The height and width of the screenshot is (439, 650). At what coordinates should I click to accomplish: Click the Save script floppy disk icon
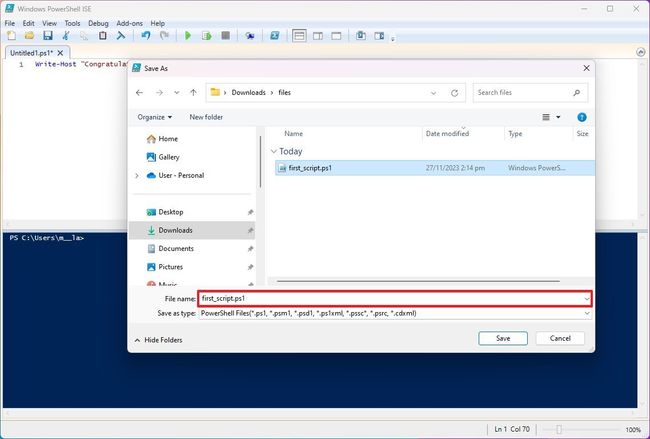coord(48,36)
